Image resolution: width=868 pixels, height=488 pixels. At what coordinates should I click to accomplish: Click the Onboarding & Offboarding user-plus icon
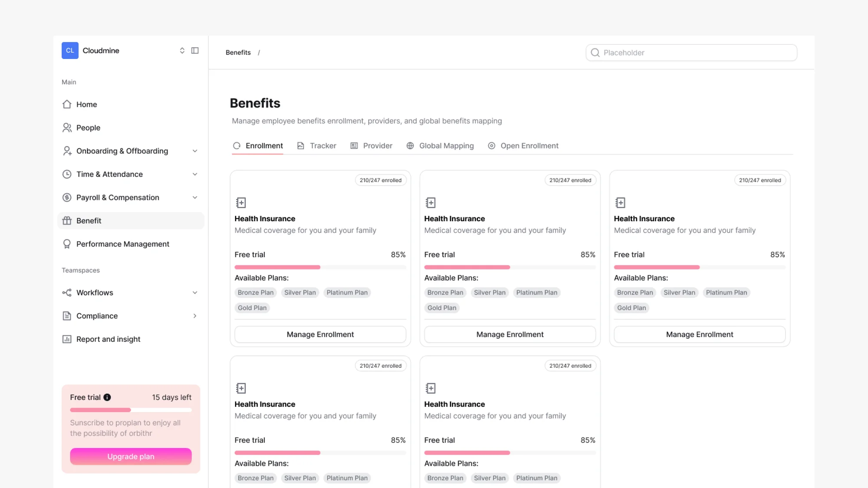(x=67, y=151)
